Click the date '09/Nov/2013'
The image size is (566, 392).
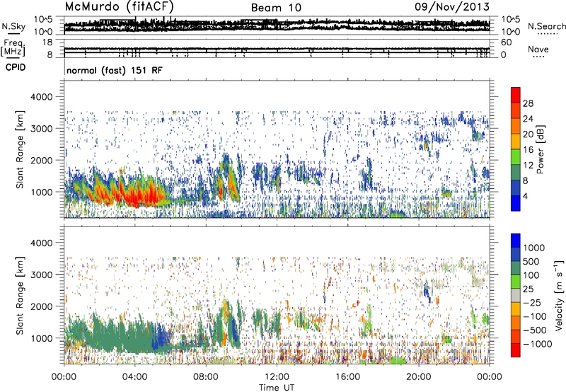click(452, 6)
